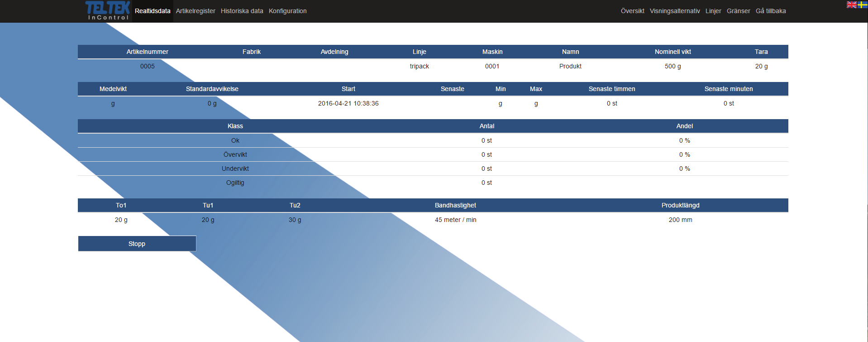Select machine value 0001
This screenshot has height=342, width=868.
492,66
